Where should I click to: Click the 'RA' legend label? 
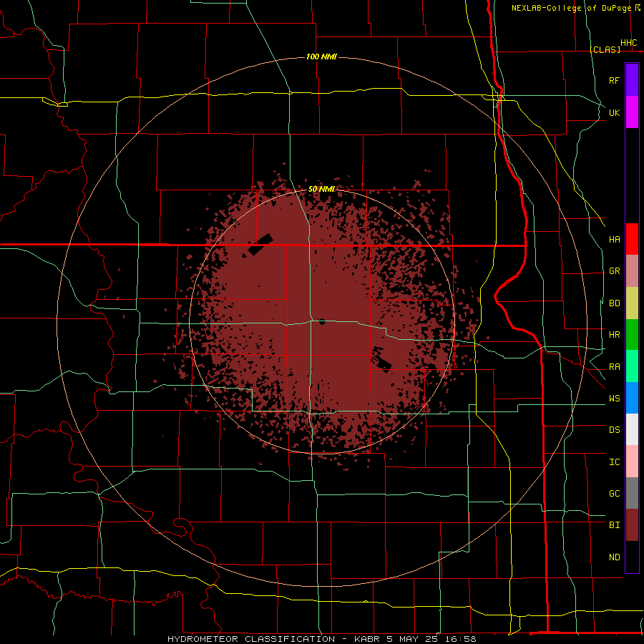[614, 367]
